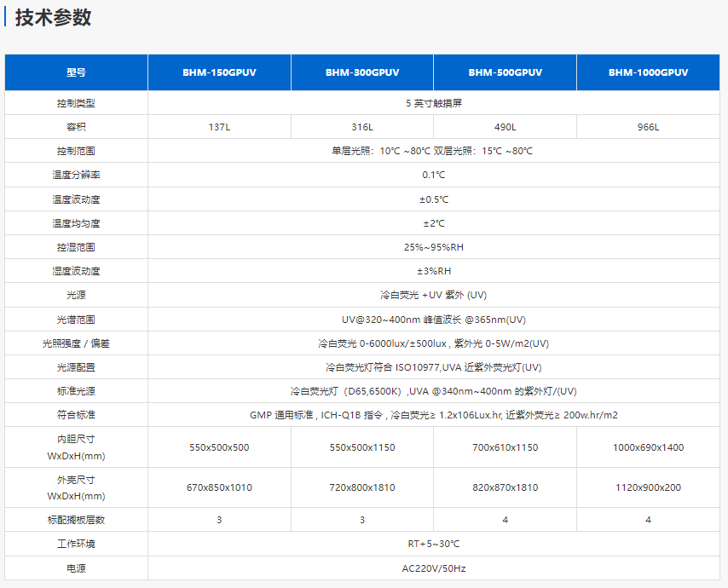Select the 550x500x500 inner dimension cell
The height and width of the screenshot is (588, 728).
pos(219,447)
